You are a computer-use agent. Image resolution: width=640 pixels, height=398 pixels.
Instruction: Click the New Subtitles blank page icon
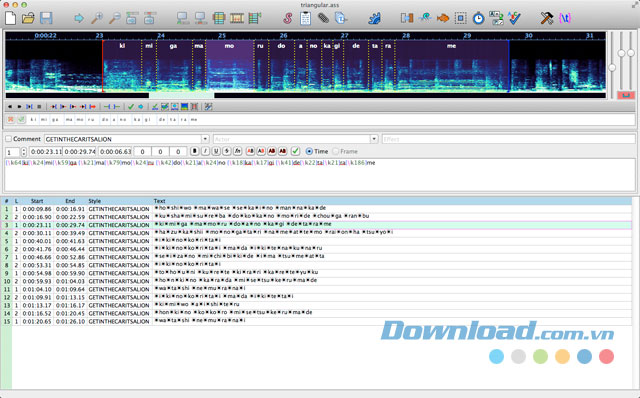11,18
